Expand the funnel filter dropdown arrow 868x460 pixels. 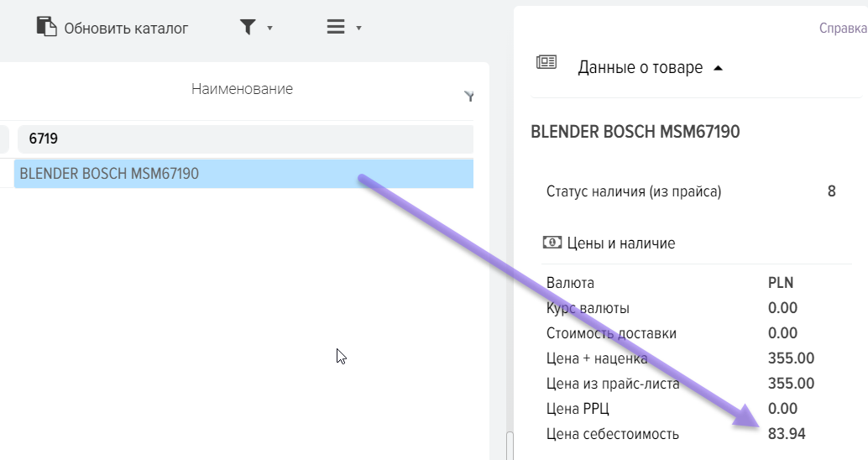click(270, 28)
